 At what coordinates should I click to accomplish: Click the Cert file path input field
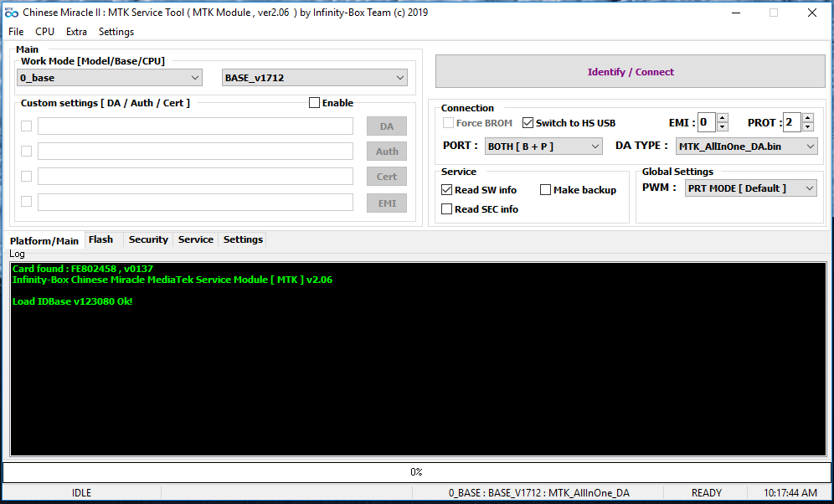coord(195,176)
